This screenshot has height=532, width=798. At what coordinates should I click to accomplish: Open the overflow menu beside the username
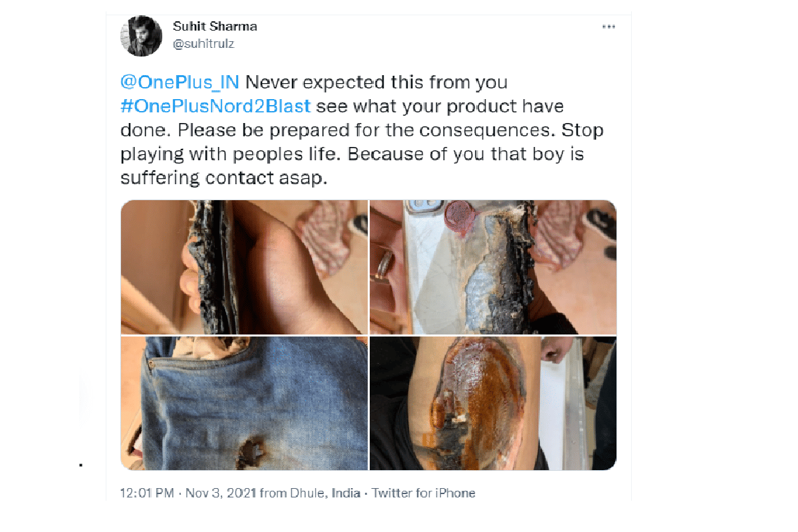pos(608,27)
